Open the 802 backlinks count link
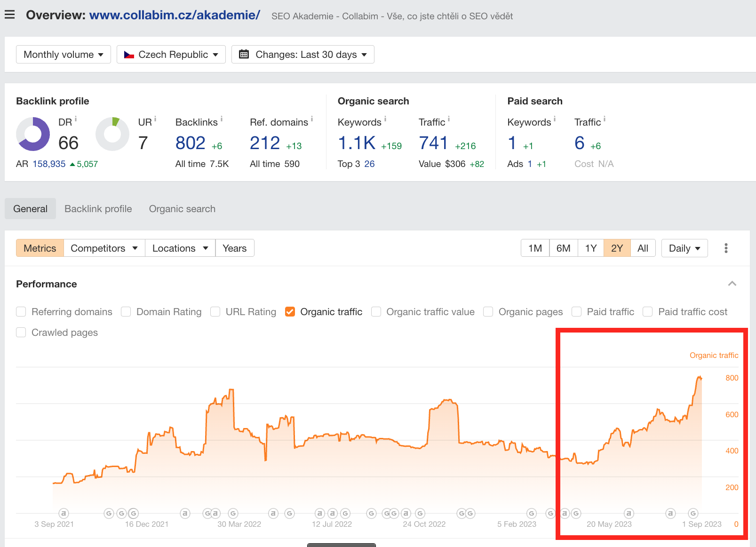The image size is (756, 547). click(x=190, y=143)
